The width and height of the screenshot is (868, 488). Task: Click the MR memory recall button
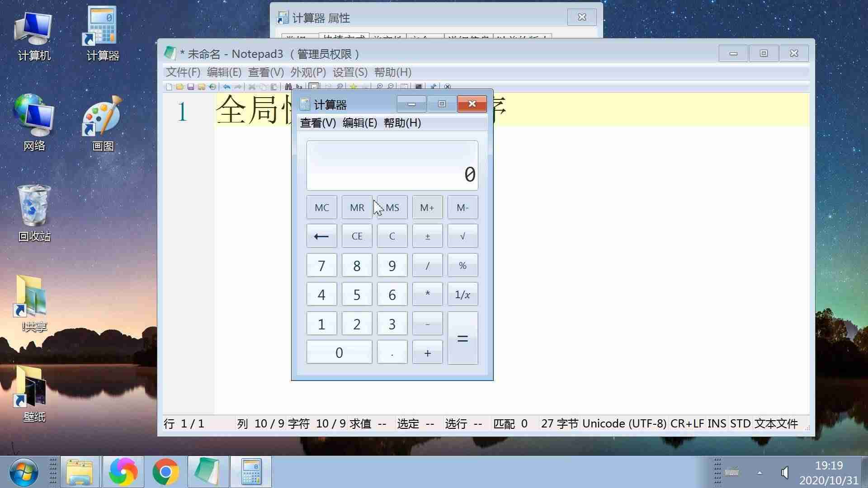point(357,207)
